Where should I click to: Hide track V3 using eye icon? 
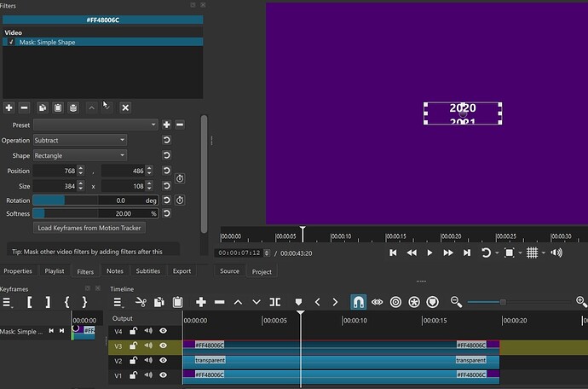(x=163, y=345)
